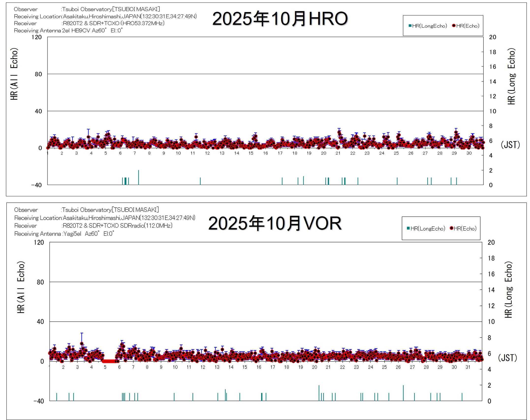Click the 2025年10月HRO chart title

click(x=280, y=19)
